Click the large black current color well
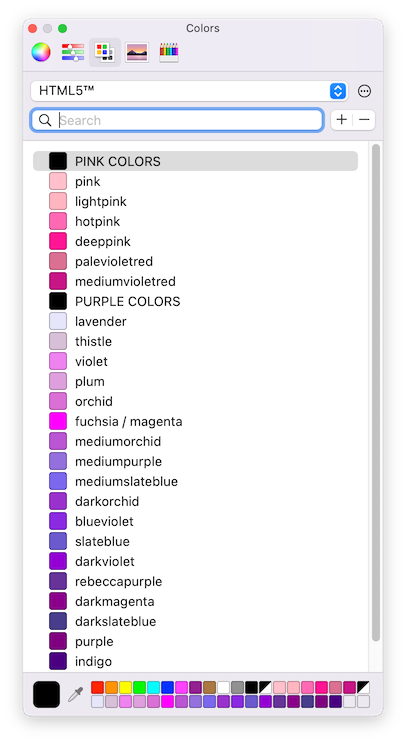 [46, 695]
